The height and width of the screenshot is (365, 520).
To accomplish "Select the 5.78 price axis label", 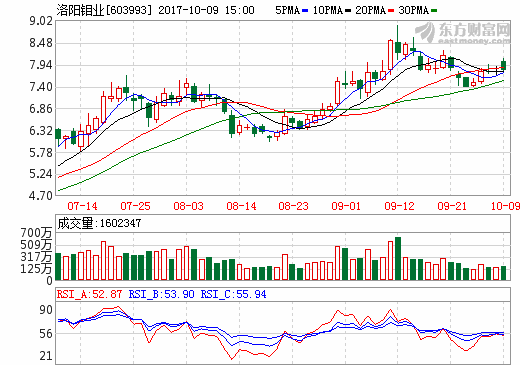I will tap(41, 153).
